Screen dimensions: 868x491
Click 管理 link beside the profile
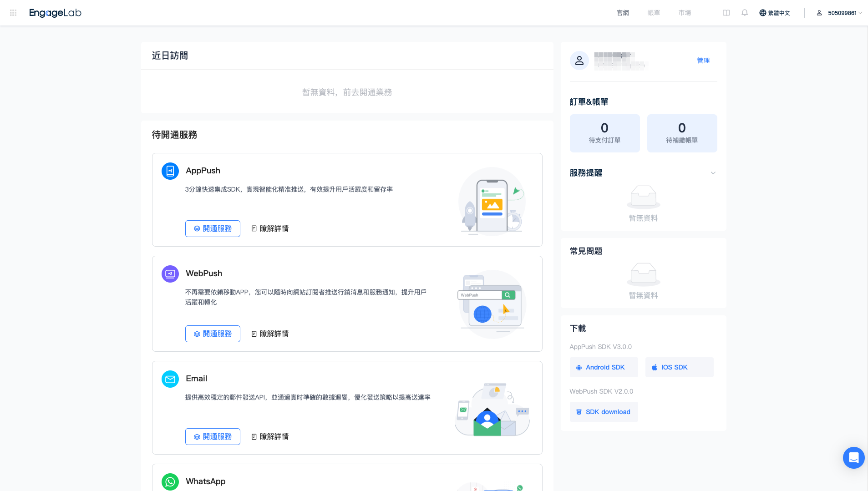[703, 61]
